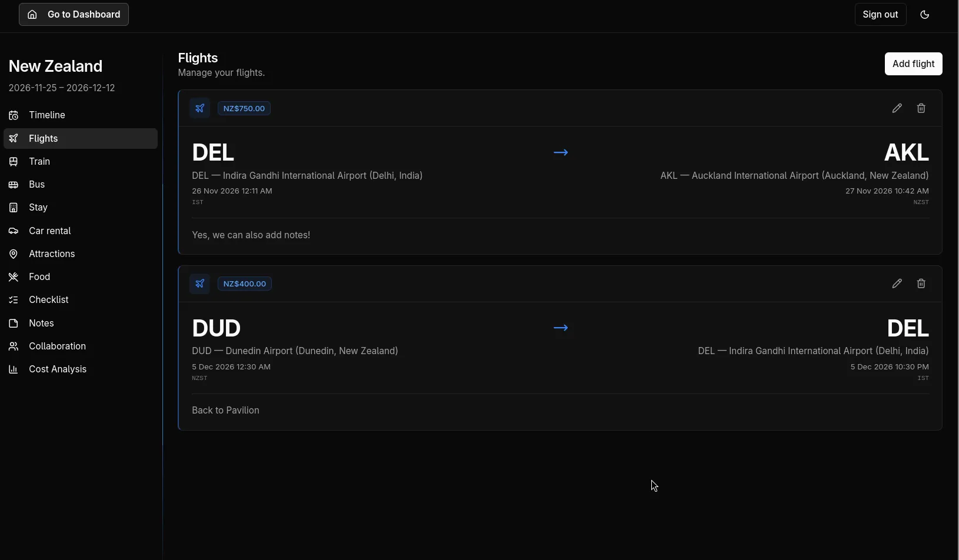Open Cost Analysis

tap(58, 369)
